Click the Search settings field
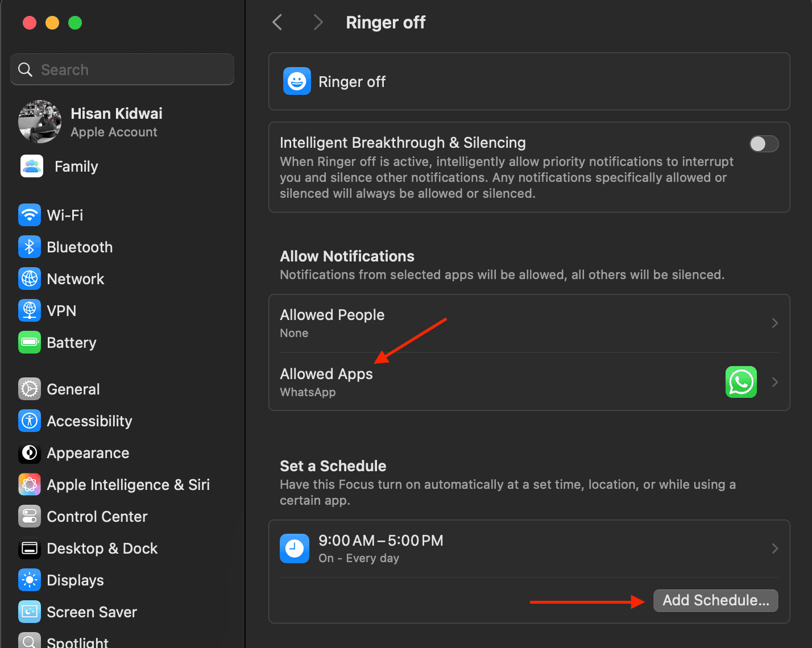The image size is (812, 648). pyautogui.click(x=122, y=70)
